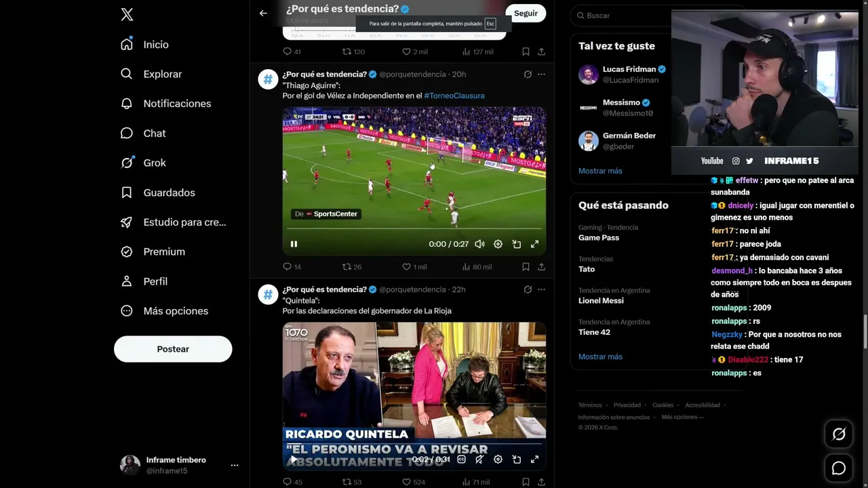Screen dimensions: 868x488
Task: Open Grok explanation for the Thiago Aguirre tweet
Action: click(528, 74)
